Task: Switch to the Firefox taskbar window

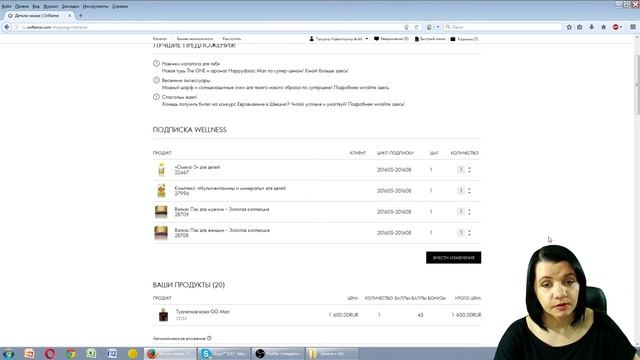Action: [170, 353]
